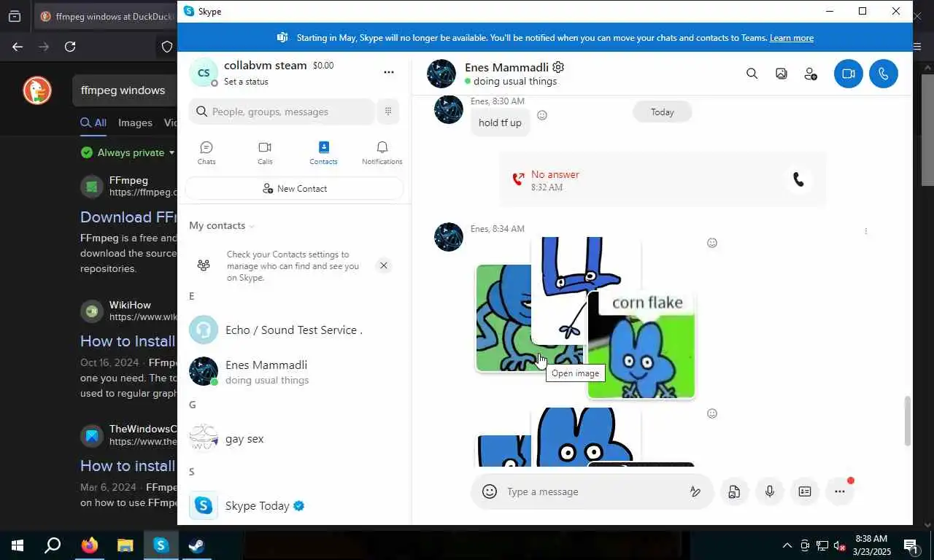Open Download FFmpeg result in browser

tap(128, 217)
